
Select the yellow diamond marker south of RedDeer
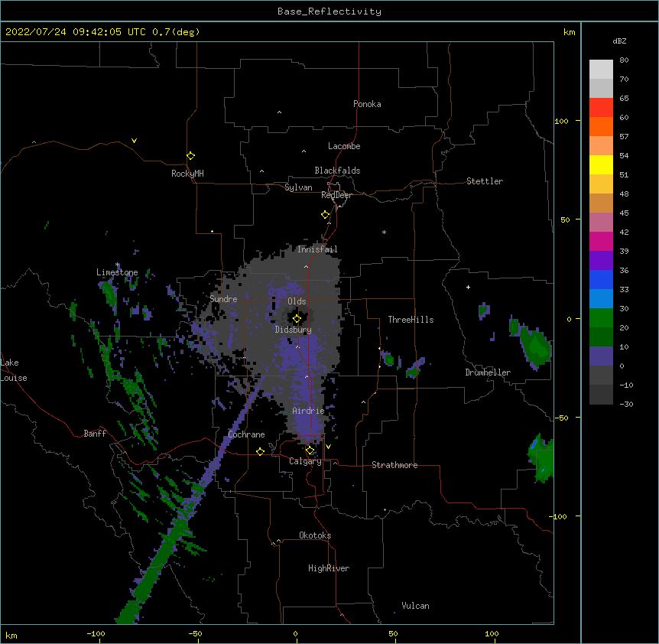326,215
